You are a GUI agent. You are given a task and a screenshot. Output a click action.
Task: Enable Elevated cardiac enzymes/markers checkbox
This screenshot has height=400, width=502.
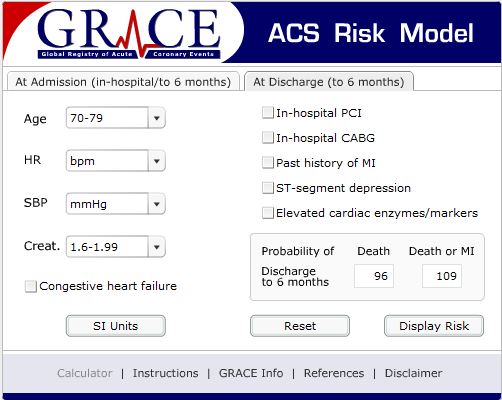point(268,213)
